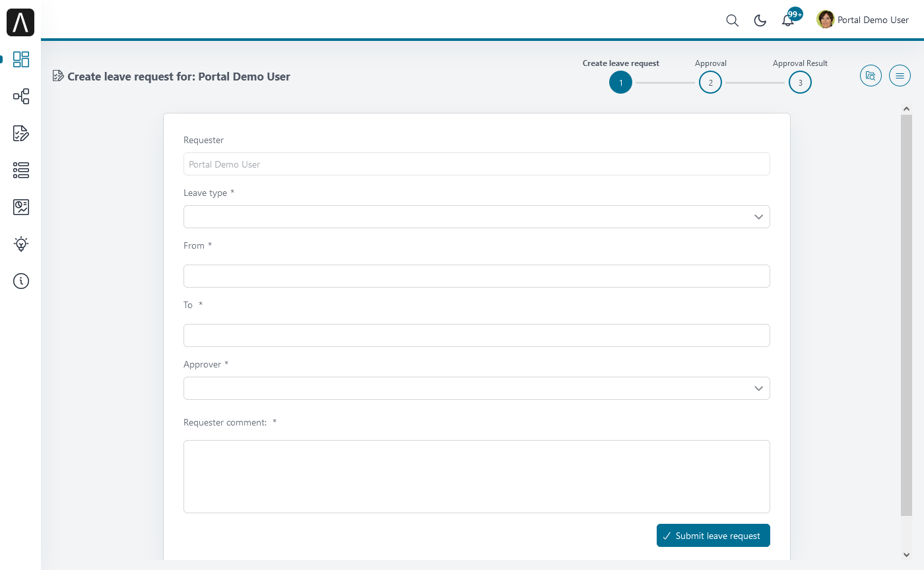The height and width of the screenshot is (570, 924).
Task: Click the disabled Requester field
Action: pos(477,164)
